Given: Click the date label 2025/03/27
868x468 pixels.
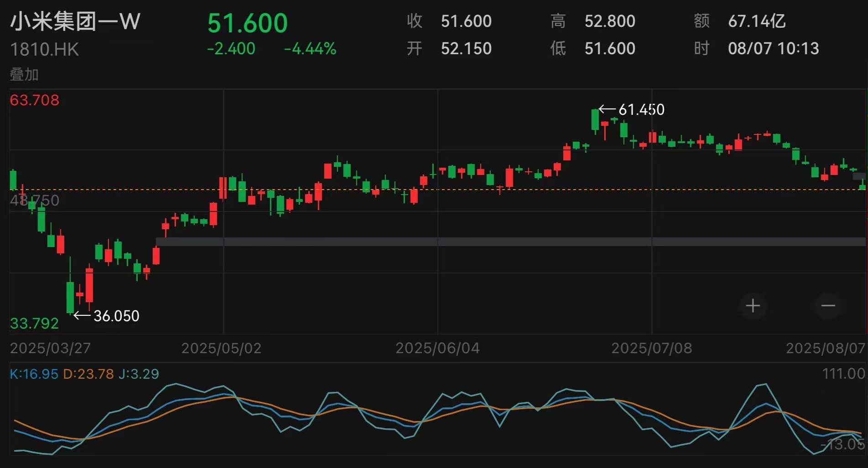Looking at the screenshot, I should [51, 349].
